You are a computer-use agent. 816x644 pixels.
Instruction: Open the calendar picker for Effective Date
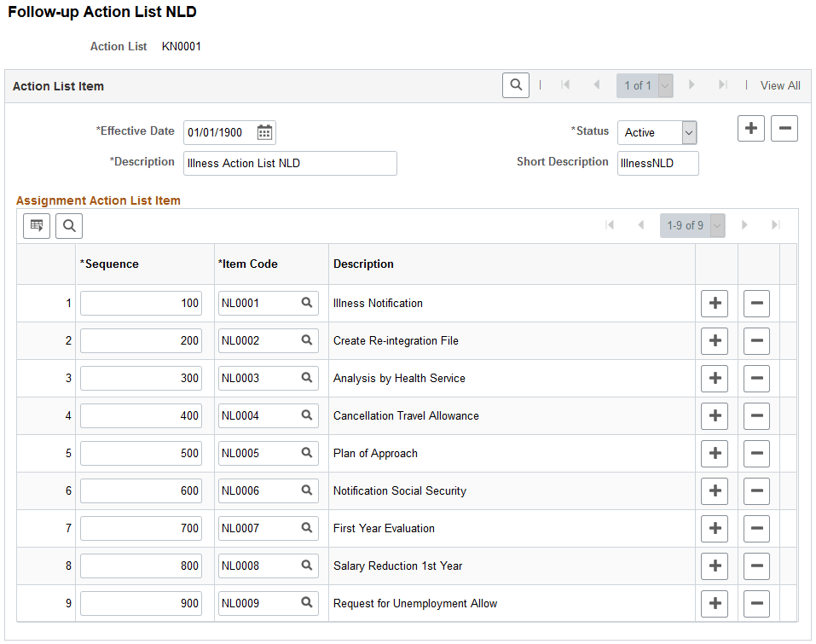pyautogui.click(x=265, y=132)
